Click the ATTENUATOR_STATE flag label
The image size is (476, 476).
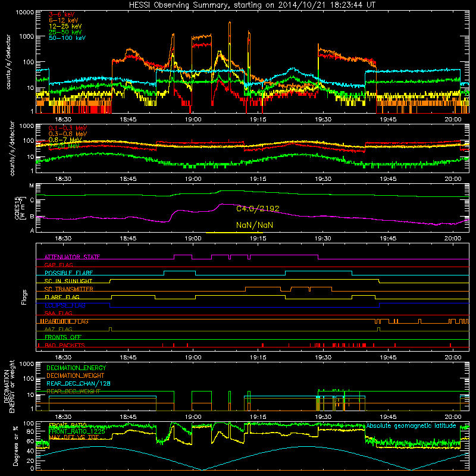(72, 257)
